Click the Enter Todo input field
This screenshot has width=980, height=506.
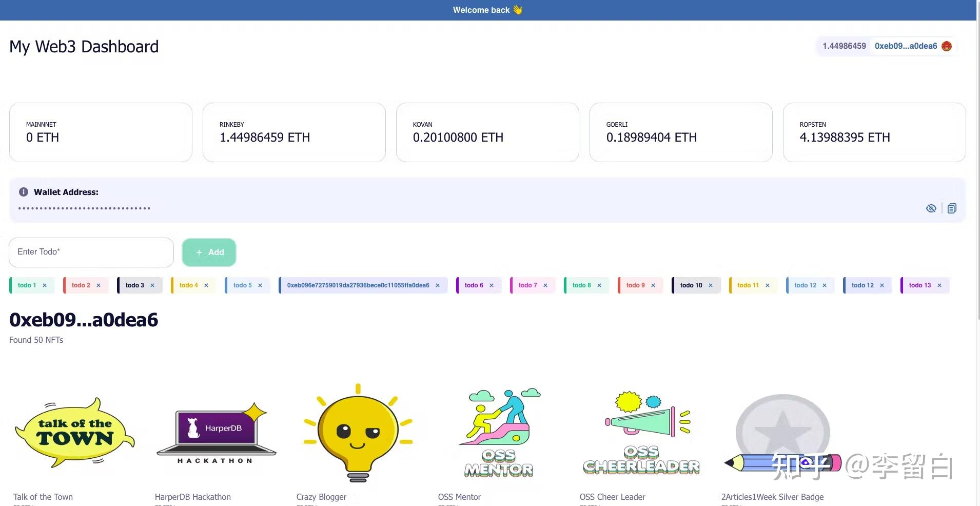pyautogui.click(x=91, y=252)
